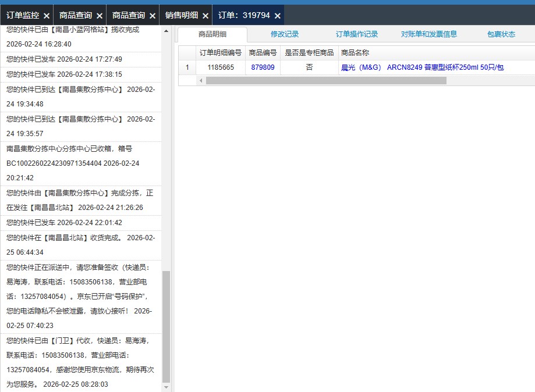
Task: Switch to the 包裹状态 sub-tab
Action: [501, 34]
